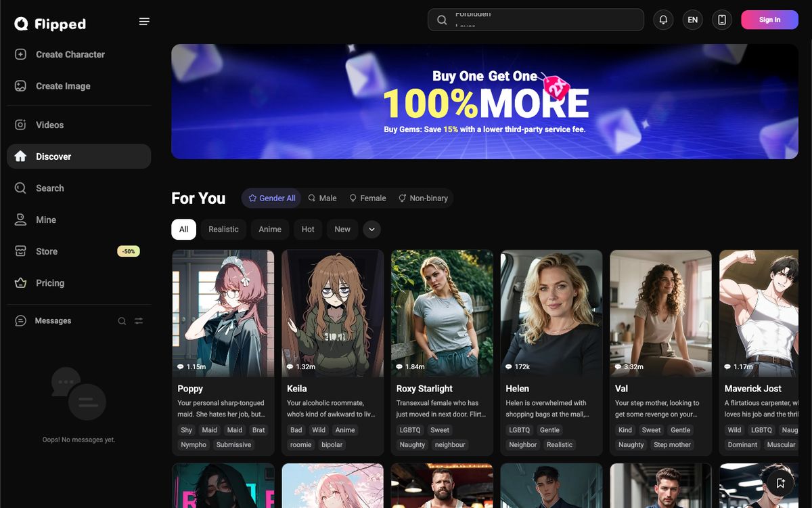Click the Val character name
The height and width of the screenshot is (508, 812).
pyautogui.click(x=622, y=389)
